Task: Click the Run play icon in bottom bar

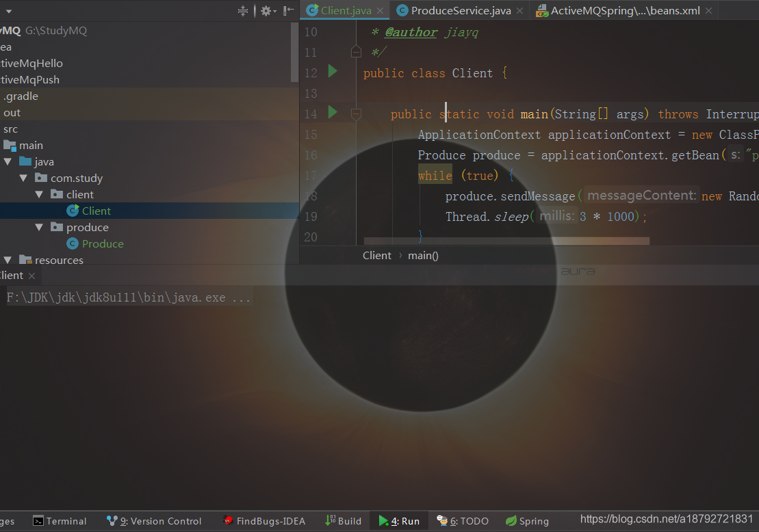Action: 383,521
